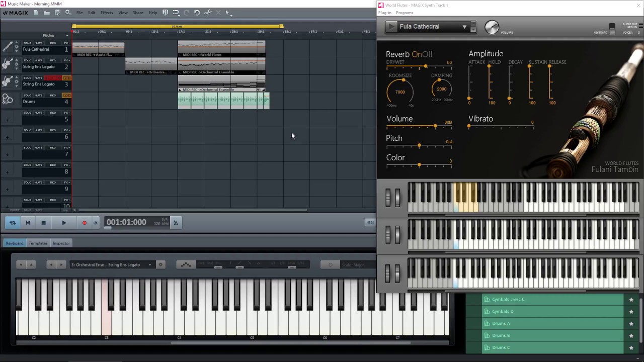Screen dimensions: 644x362
Task: Switch to the Inspector tab
Action: pos(61,243)
